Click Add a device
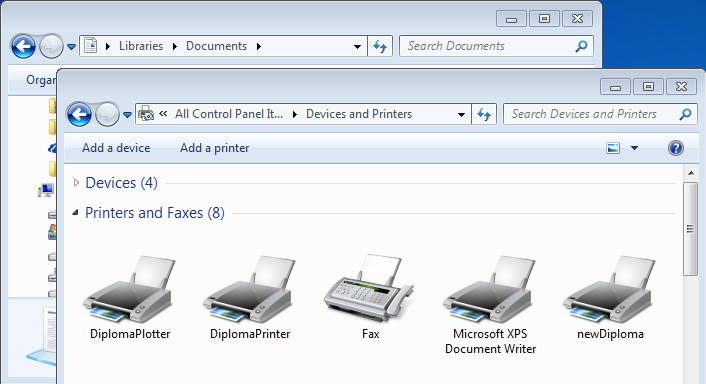This screenshot has height=384, width=706. [x=116, y=148]
